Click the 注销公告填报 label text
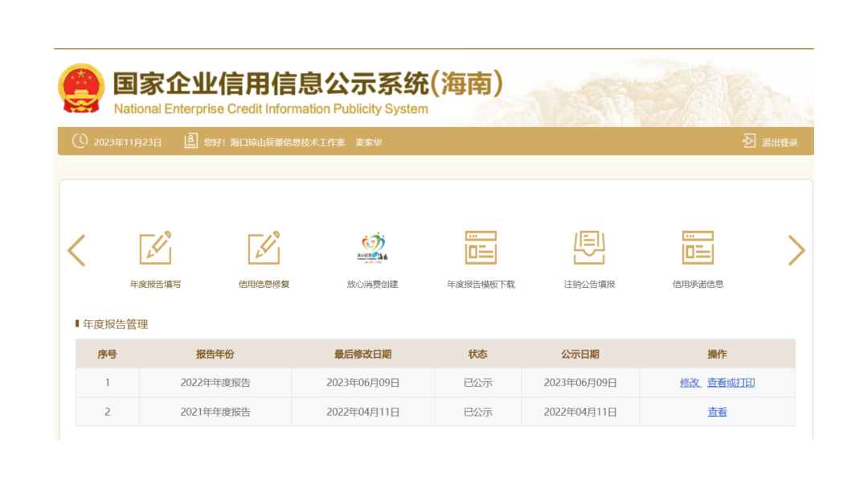Viewport: 868px width, 489px height. point(589,284)
